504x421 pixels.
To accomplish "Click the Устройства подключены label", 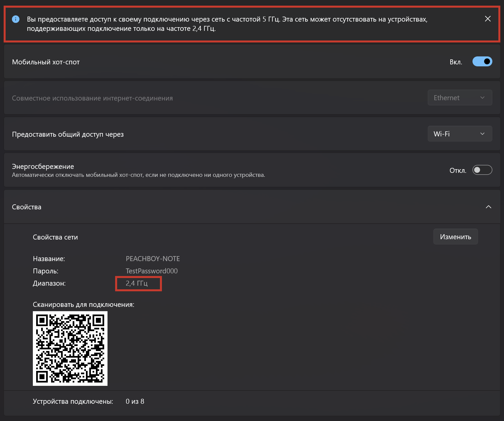I will [x=73, y=401].
